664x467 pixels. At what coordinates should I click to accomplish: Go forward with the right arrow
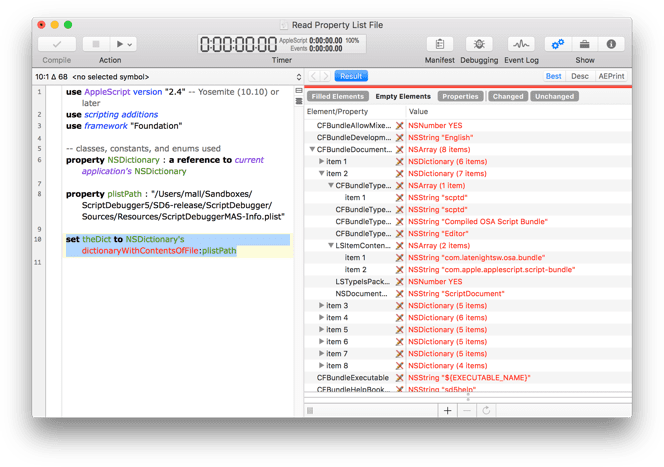pyautogui.click(x=325, y=76)
